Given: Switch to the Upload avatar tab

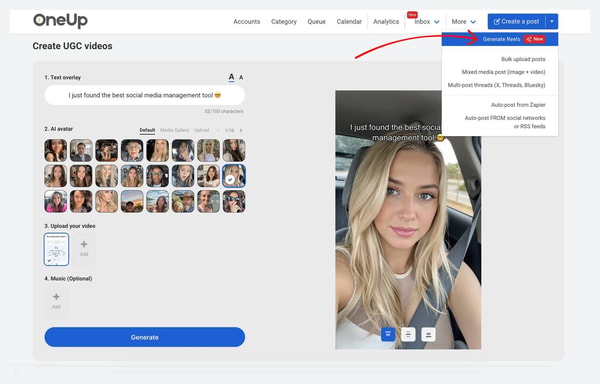Looking at the screenshot, I should pyautogui.click(x=201, y=130).
